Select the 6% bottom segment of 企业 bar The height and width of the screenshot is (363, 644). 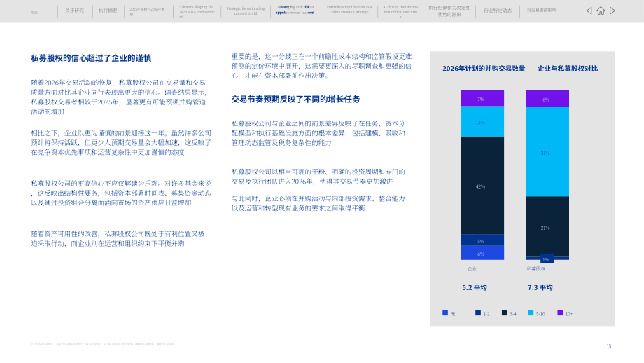(x=482, y=253)
